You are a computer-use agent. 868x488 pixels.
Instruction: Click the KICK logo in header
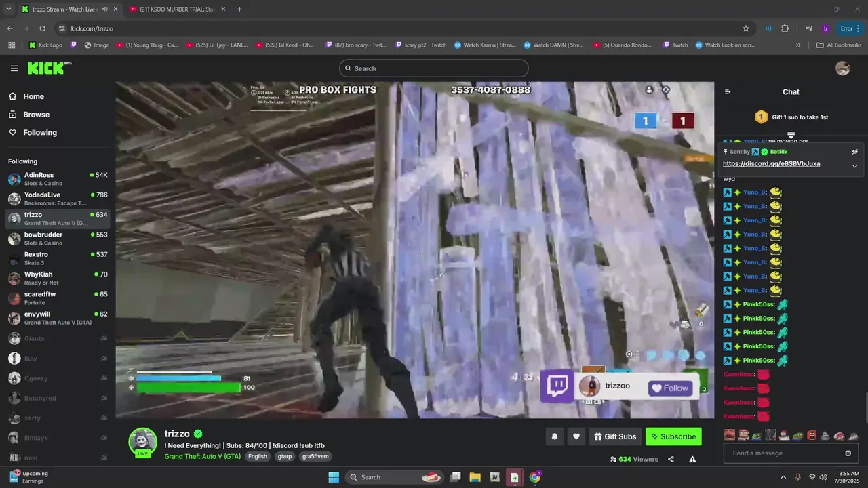tap(49, 68)
